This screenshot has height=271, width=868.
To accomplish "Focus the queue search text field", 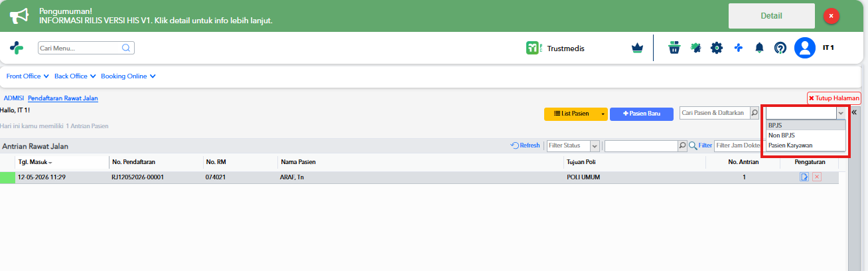I will coord(641,145).
